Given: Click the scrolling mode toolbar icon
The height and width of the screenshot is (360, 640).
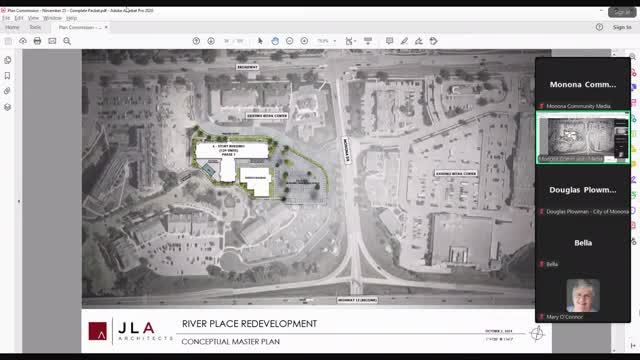Looking at the screenshot, I should coord(368,41).
